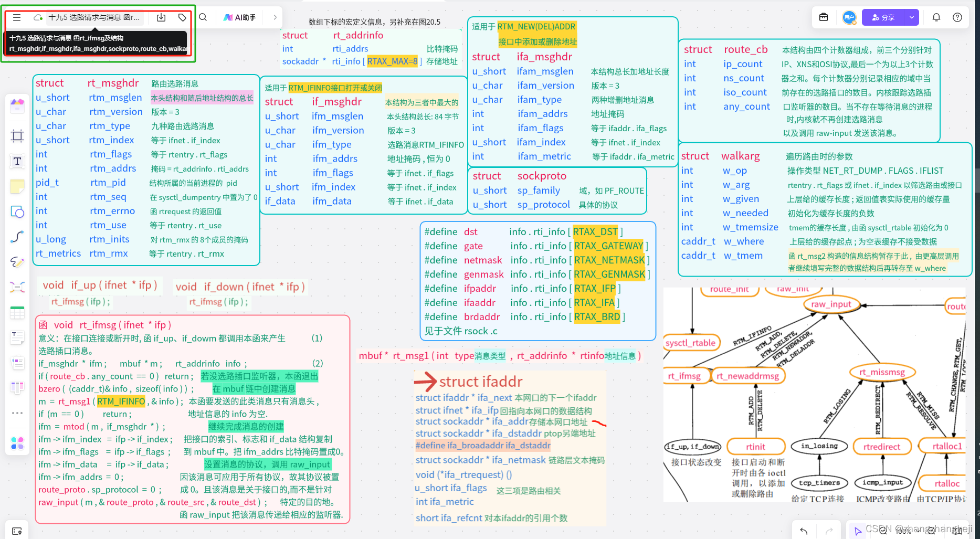Click '#define brdaddr' line
The image size is (980, 539).
pyautogui.click(x=525, y=317)
